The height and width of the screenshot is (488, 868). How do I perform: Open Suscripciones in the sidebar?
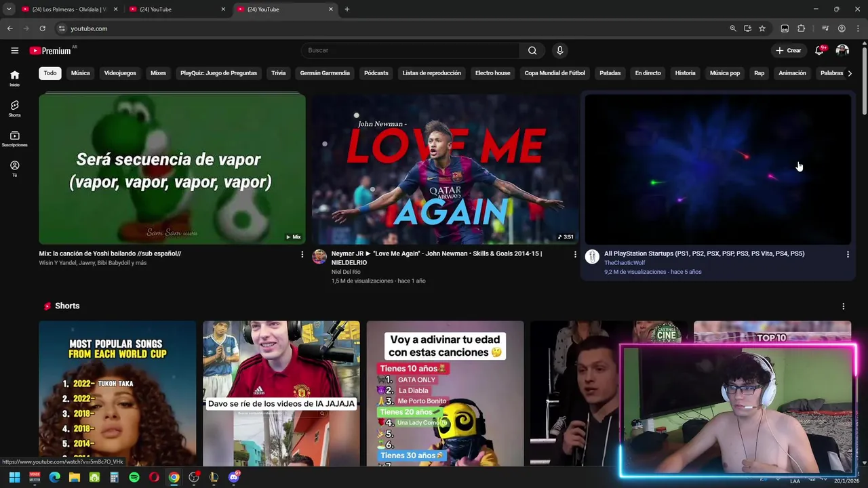14,139
